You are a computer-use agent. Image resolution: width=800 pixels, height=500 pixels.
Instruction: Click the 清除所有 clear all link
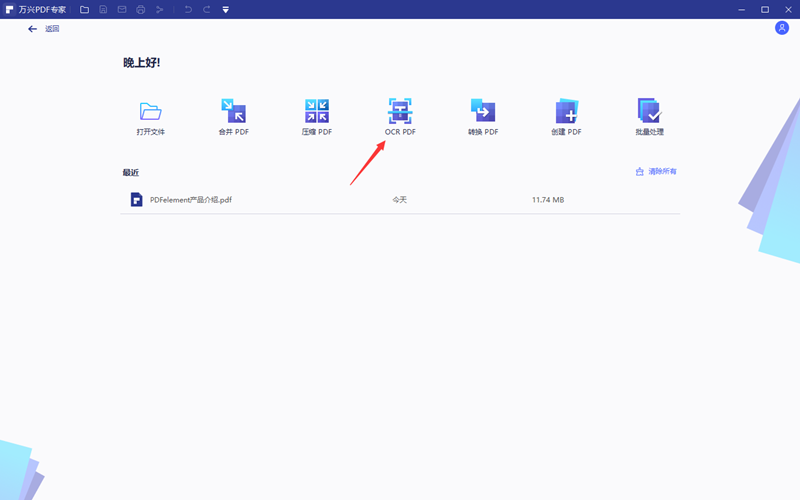pyautogui.click(x=656, y=172)
